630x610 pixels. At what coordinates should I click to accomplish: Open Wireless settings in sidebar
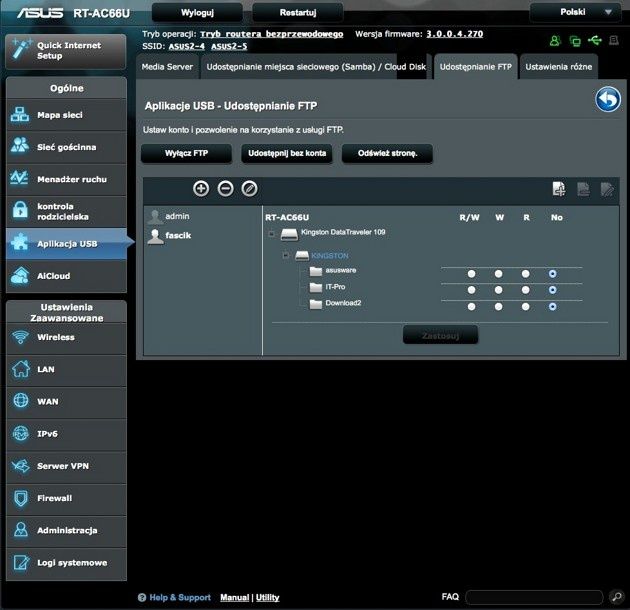pyautogui.click(x=66, y=337)
